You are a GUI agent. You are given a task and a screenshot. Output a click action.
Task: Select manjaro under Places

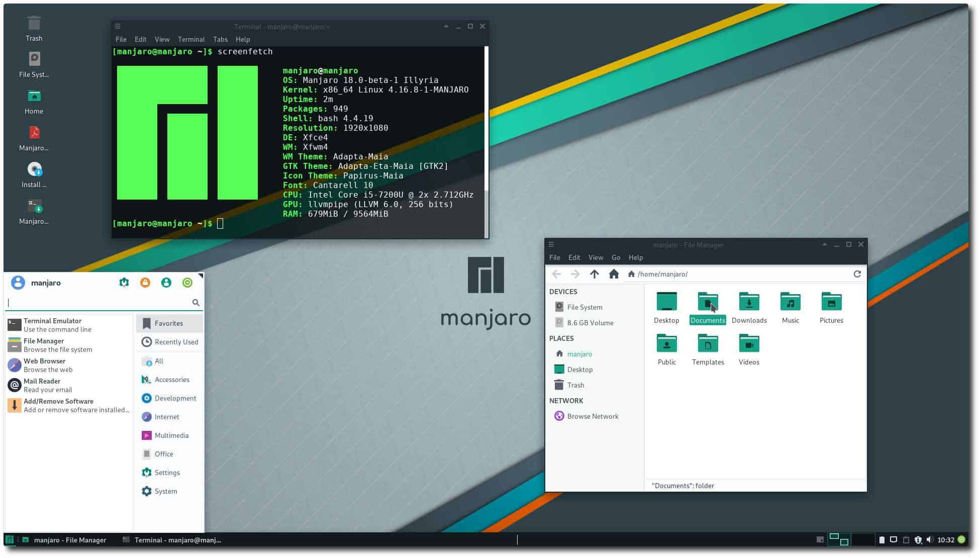tap(595, 354)
